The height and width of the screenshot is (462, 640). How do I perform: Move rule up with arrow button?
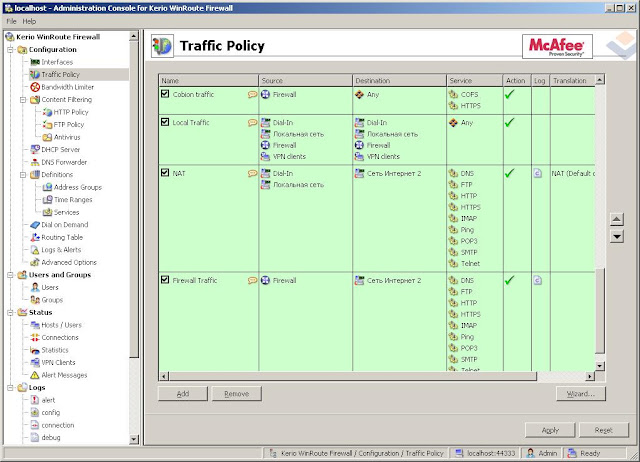click(x=617, y=220)
